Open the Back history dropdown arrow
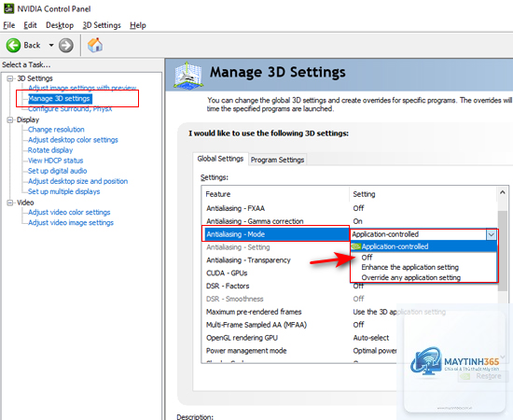 click(x=51, y=45)
